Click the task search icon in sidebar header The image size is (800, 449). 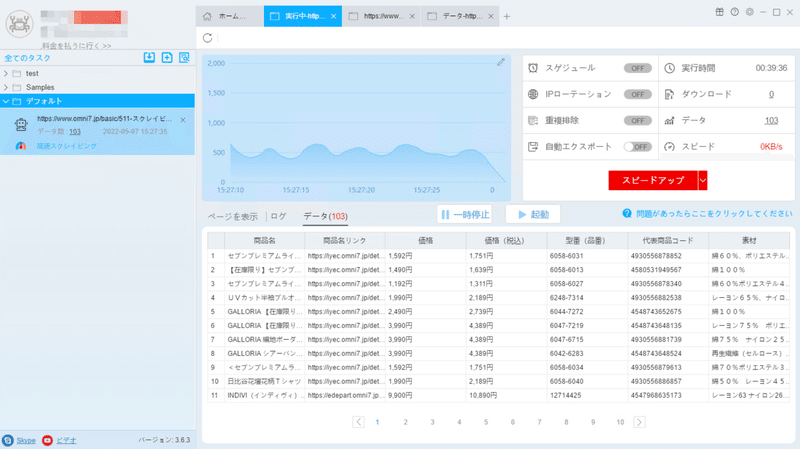pyautogui.click(x=184, y=57)
